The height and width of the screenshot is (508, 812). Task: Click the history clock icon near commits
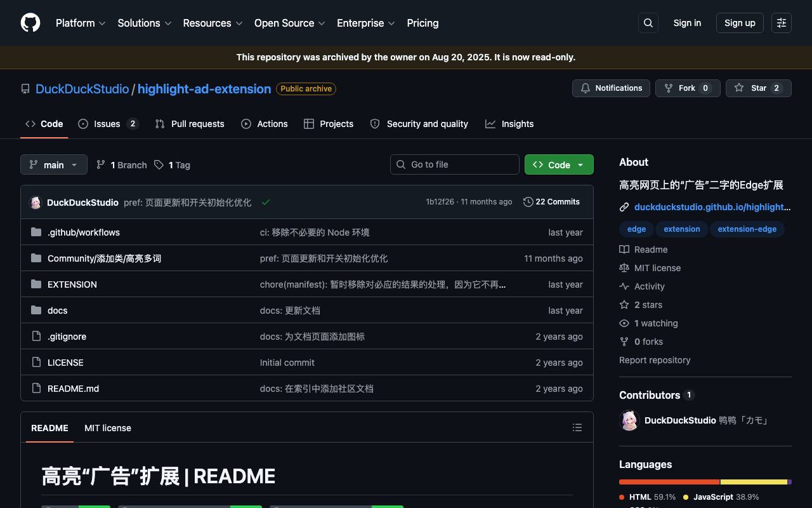coord(528,202)
